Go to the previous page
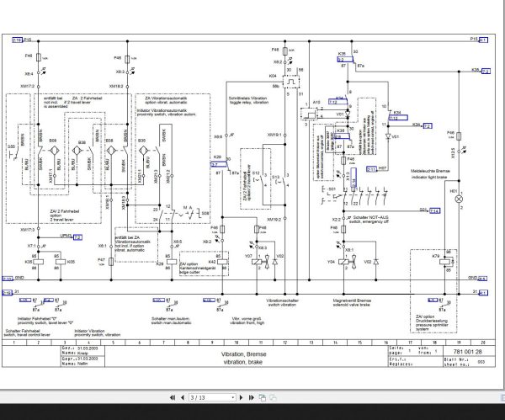The image size is (505, 420). coord(183,398)
